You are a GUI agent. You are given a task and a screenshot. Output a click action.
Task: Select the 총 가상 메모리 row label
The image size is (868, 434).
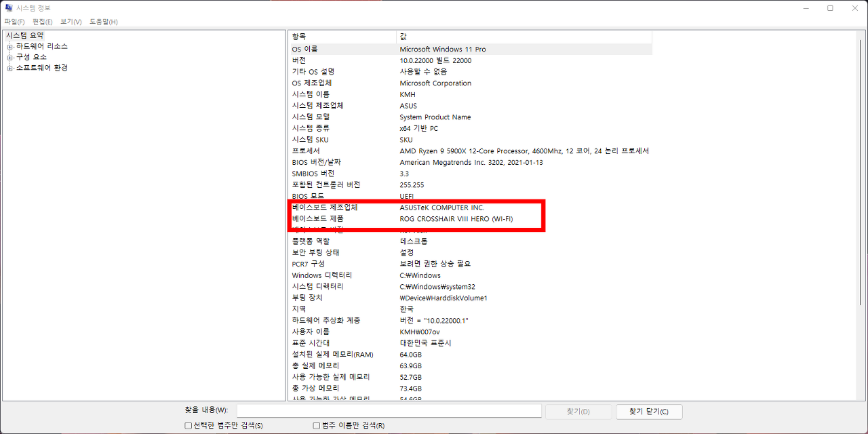(x=315, y=389)
